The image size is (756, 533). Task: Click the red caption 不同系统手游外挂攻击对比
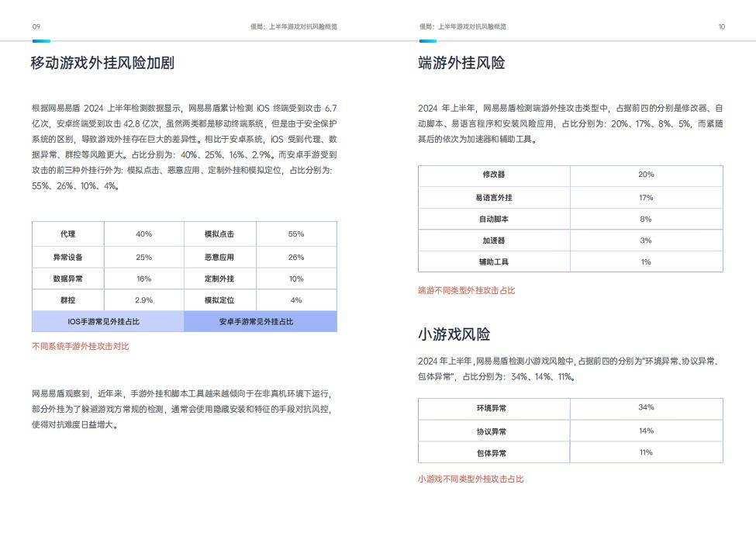(x=81, y=346)
